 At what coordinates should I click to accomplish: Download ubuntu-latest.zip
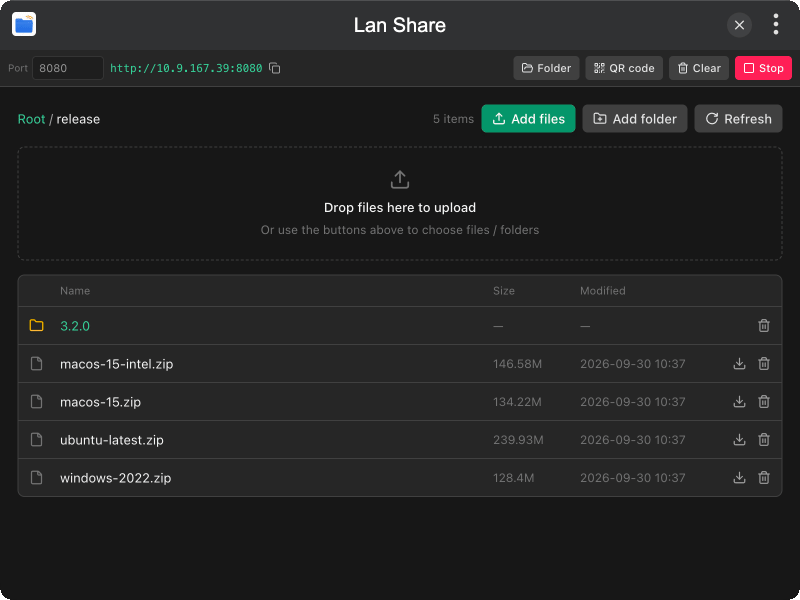pos(739,439)
